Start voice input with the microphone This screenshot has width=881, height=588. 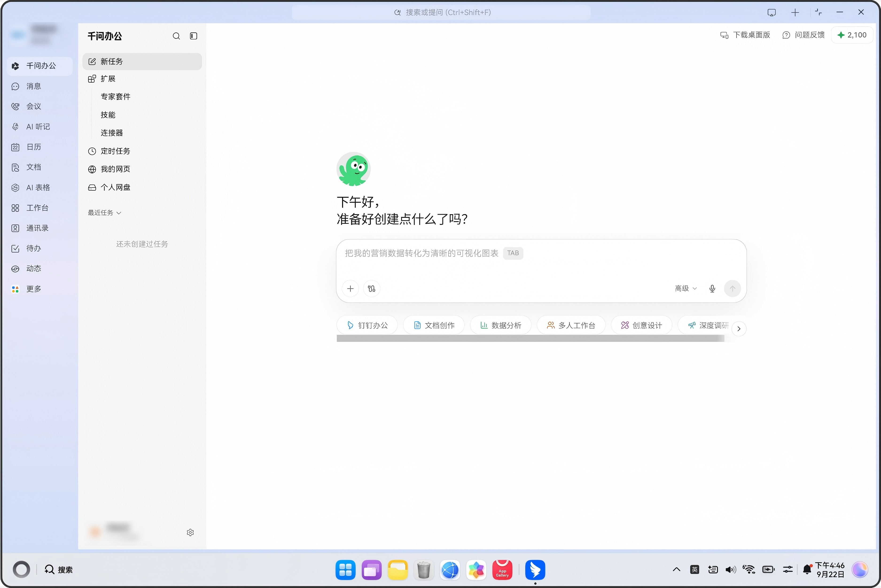click(x=712, y=289)
